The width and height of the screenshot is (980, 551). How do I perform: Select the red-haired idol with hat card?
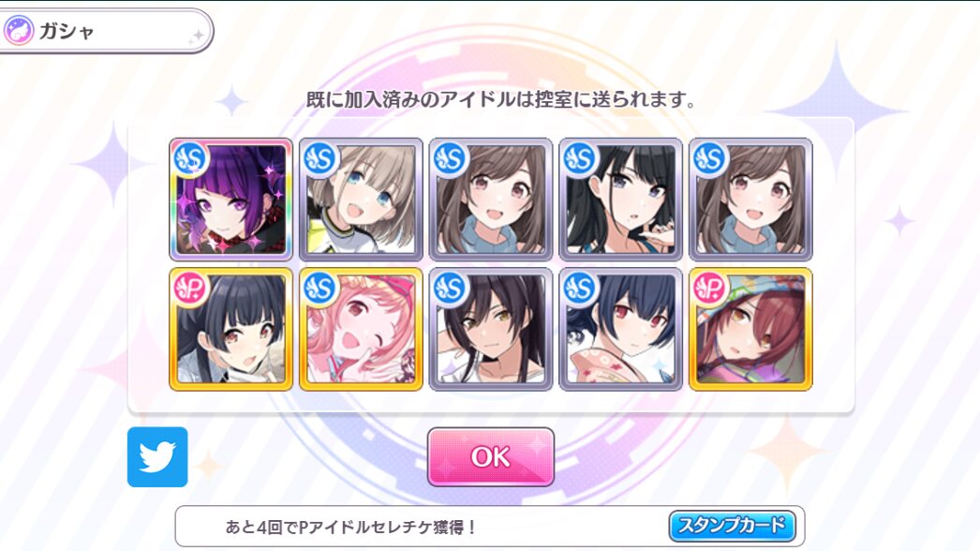coord(750,329)
